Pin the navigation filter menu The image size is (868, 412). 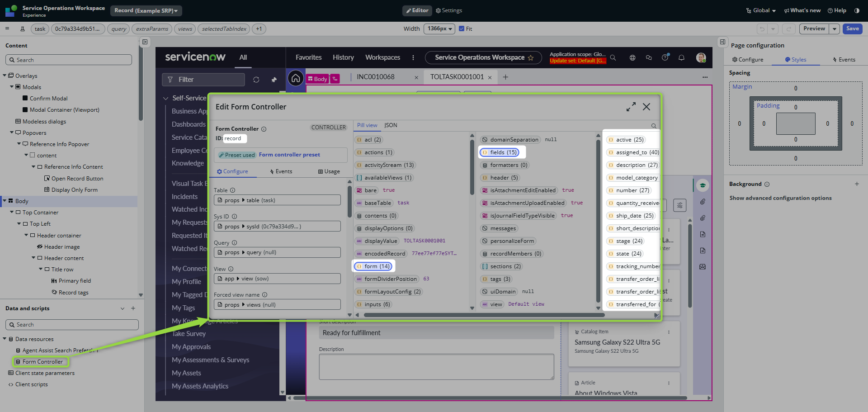click(274, 80)
